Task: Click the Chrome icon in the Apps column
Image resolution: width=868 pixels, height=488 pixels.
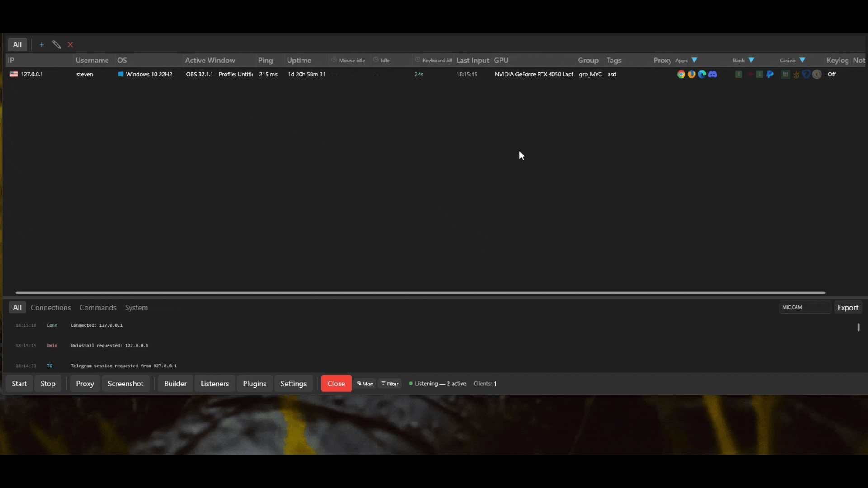Action: coord(681,75)
